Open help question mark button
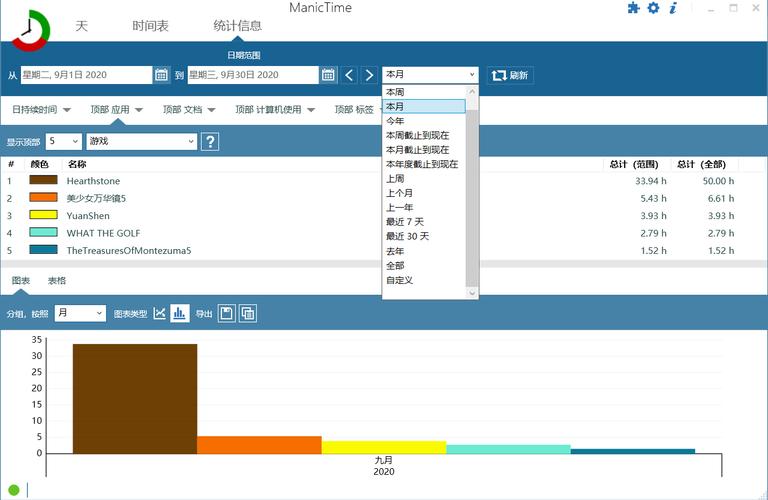Viewport: 768px width, 500px height. (x=210, y=142)
